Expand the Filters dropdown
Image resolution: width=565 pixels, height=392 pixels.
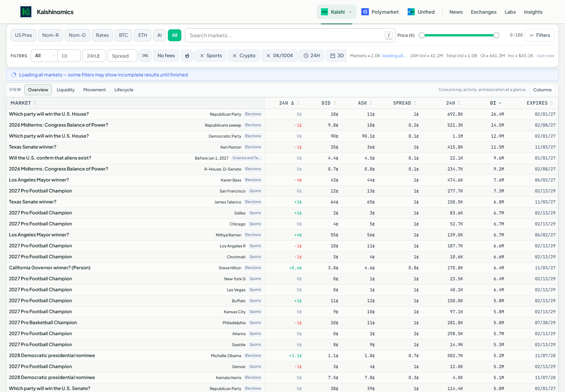[x=539, y=35]
